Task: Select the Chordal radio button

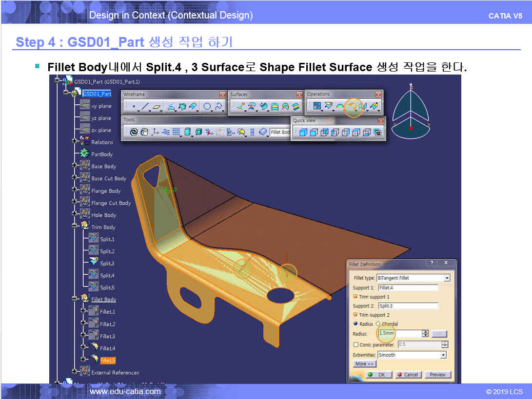Action: [378, 324]
